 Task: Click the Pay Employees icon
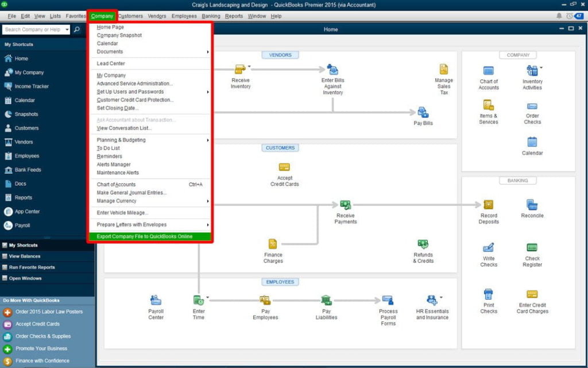[265, 300]
